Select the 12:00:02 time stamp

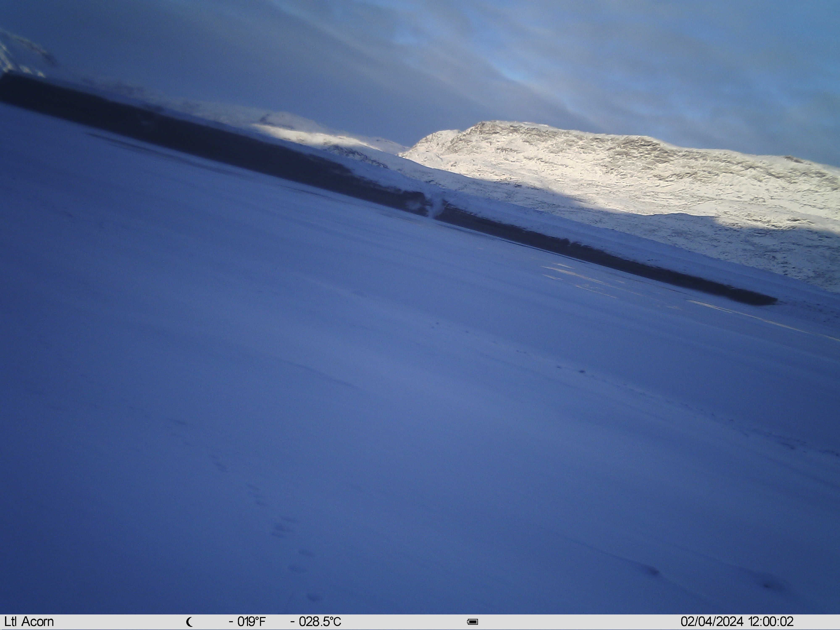coord(771,622)
